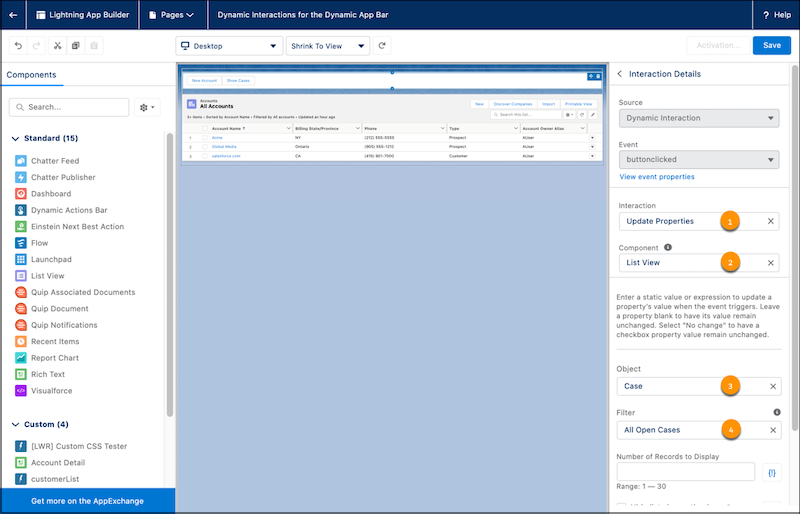Select the Report Chart component
Image resolution: width=800 pixels, height=514 pixels.
[47, 357]
